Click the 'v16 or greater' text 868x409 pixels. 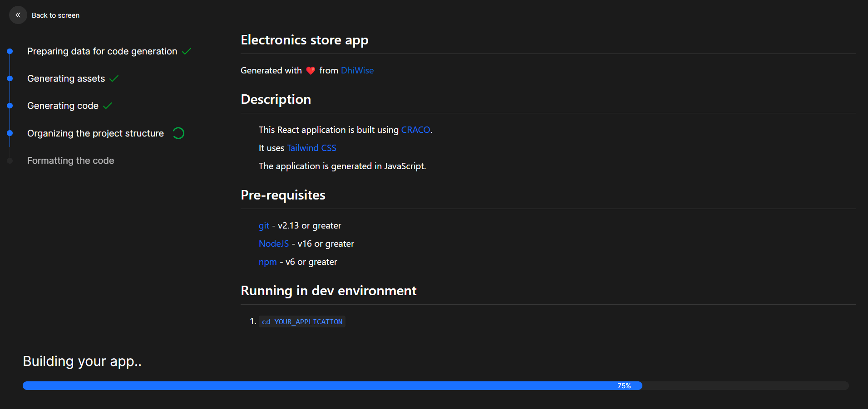325,243
